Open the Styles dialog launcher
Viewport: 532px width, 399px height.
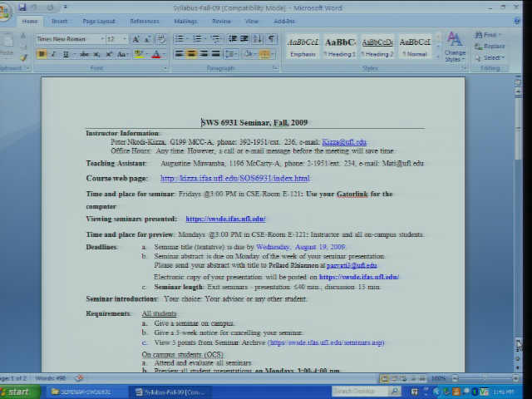[464, 68]
